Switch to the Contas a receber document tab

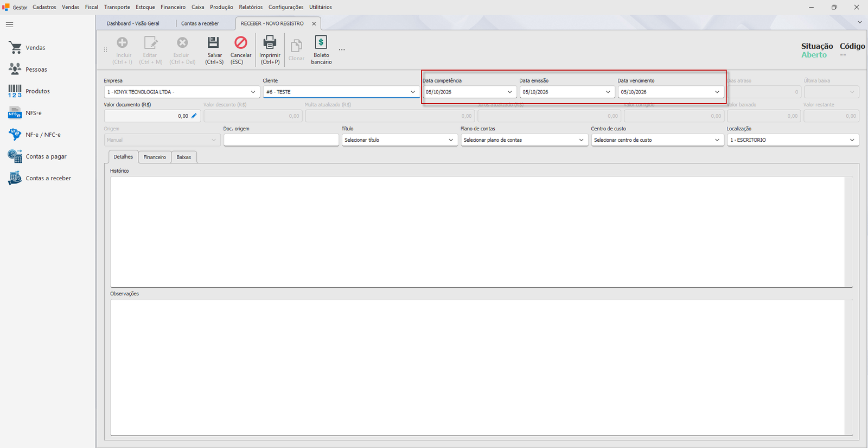[200, 24]
